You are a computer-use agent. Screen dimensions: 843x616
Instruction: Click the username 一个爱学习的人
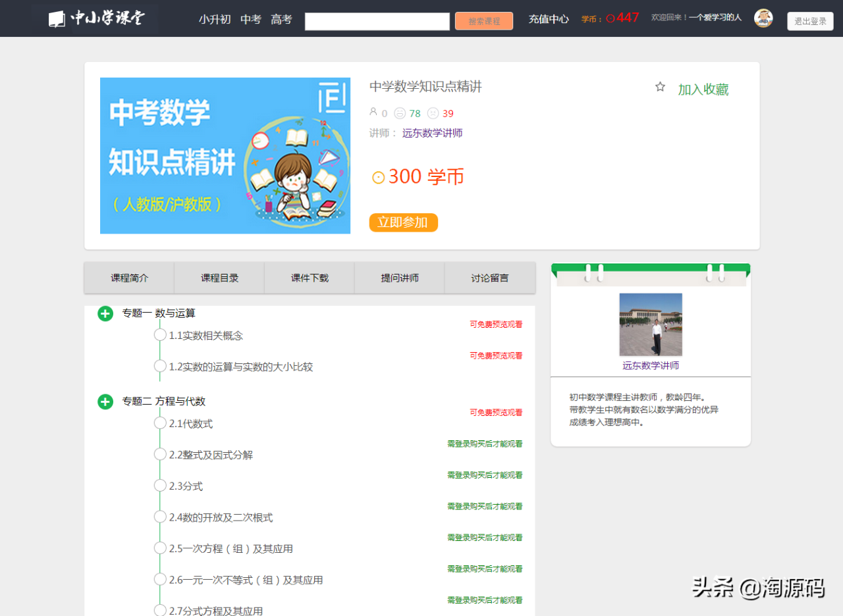pos(715,18)
